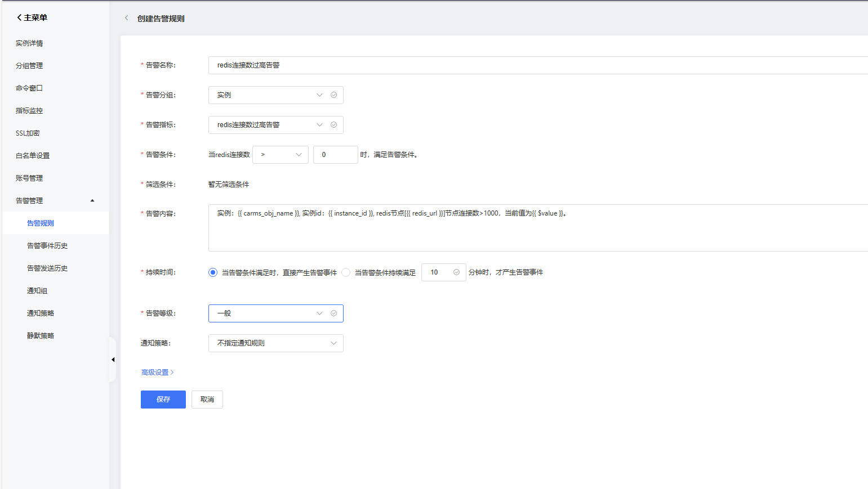The image size is (868, 489).
Task: Click the 取消 button
Action: click(x=207, y=400)
